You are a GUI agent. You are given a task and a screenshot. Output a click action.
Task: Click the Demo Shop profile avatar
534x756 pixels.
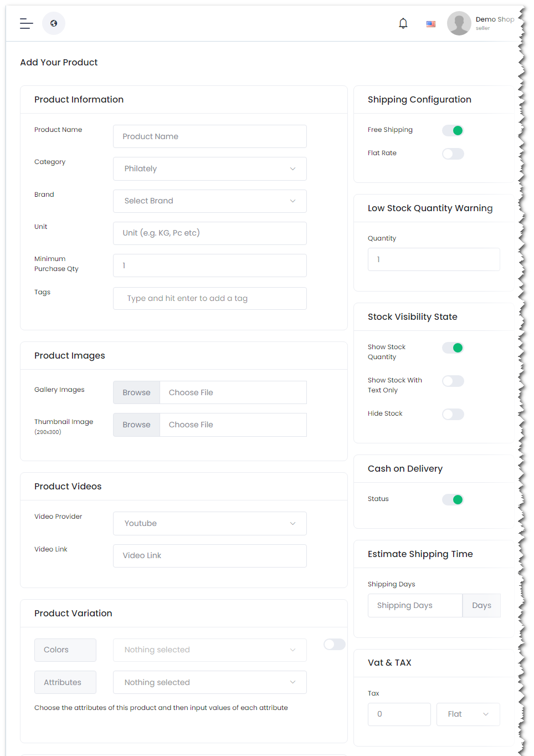click(x=459, y=23)
